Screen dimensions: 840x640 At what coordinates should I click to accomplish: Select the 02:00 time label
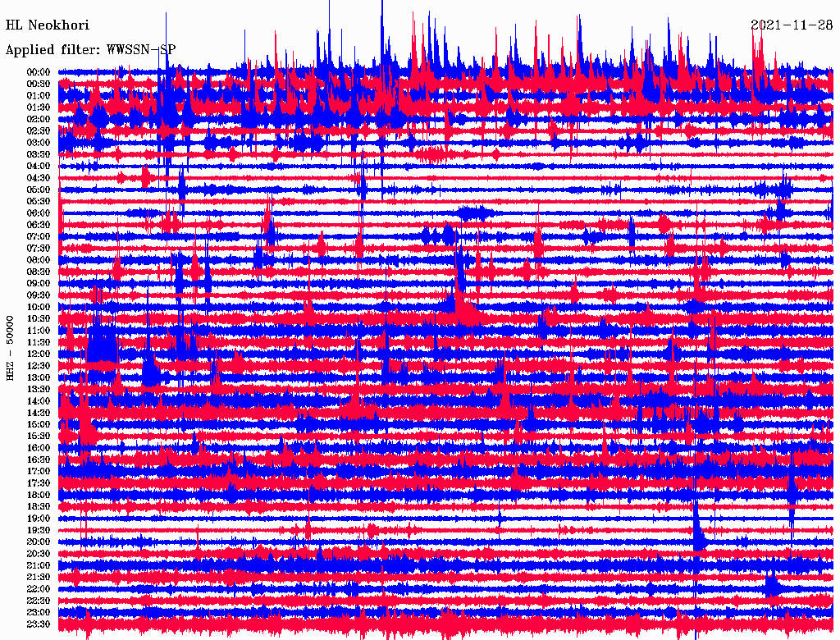pos(39,119)
